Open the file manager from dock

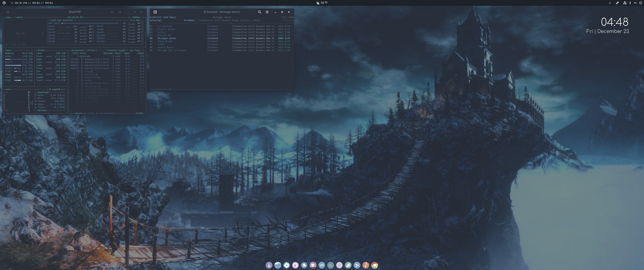(x=278, y=265)
